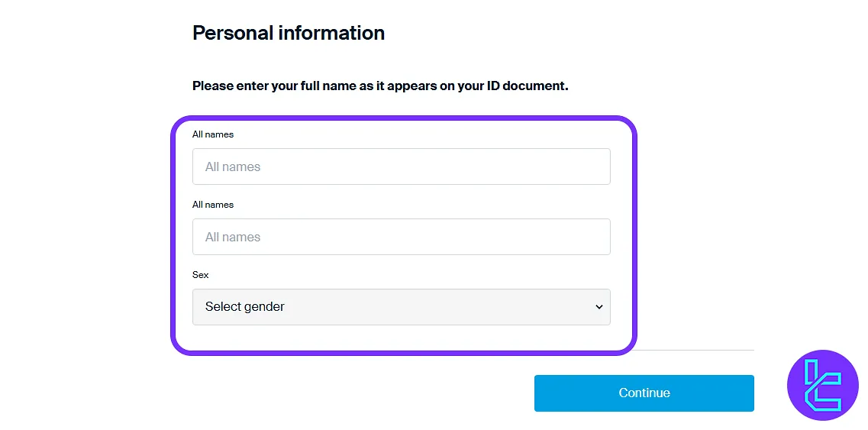Click the placeholder text in the second names field
The width and height of the screenshot is (868, 430).
[x=233, y=237]
